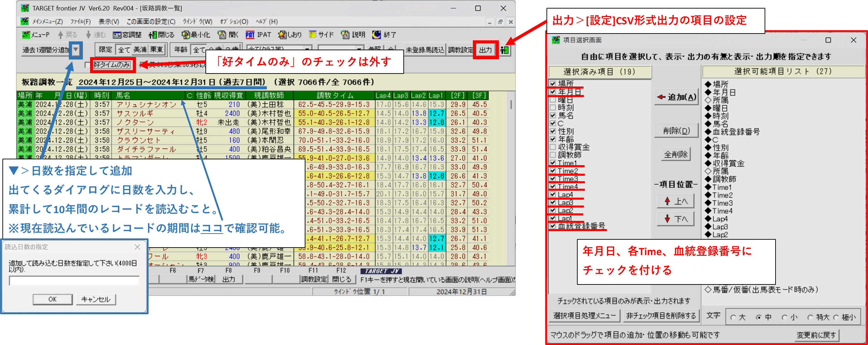Viewport: 868px width, 345px height.
Task: Toggle the 場所 checkbox in selected items
Action: pyautogui.click(x=553, y=83)
